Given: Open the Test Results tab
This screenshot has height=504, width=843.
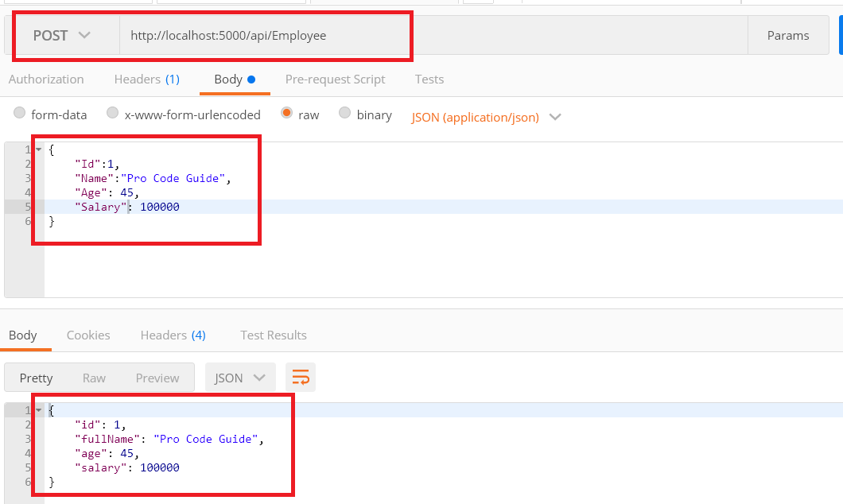Looking at the screenshot, I should tap(274, 335).
